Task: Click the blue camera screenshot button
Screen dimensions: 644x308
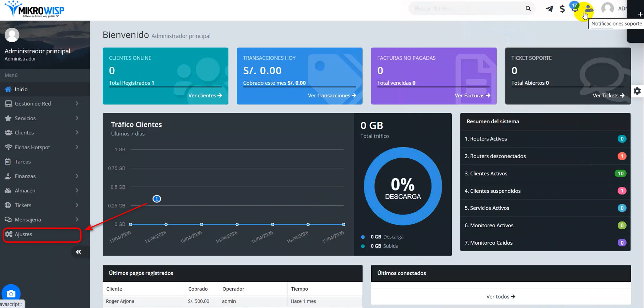Action: point(11,294)
